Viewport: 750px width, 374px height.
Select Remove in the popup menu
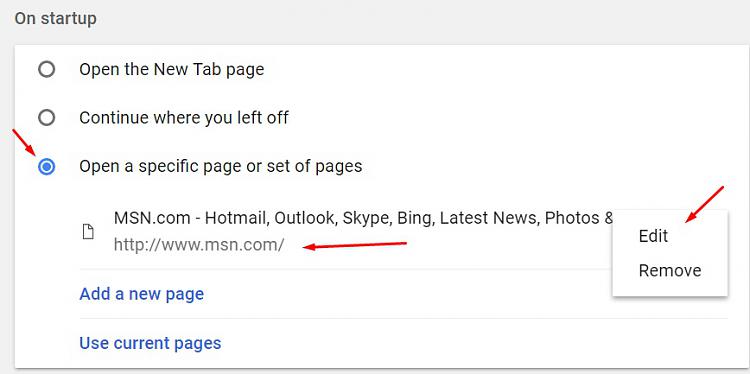coord(670,270)
